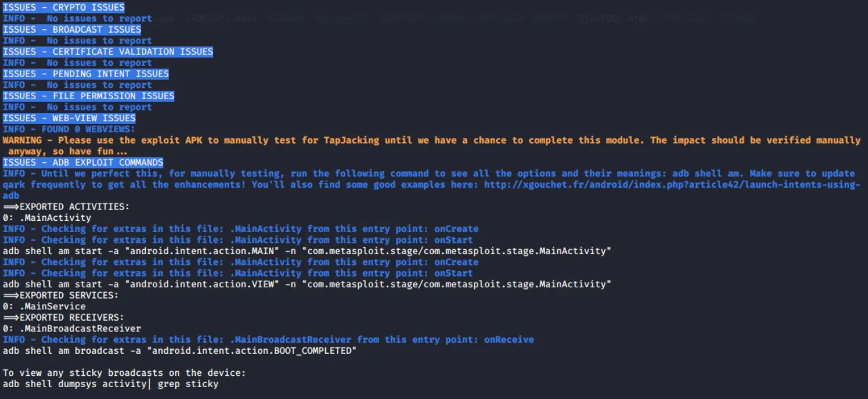Open the xgouchet.fr launch-intents URL
Screen dimensions: 868x399
coord(672,185)
